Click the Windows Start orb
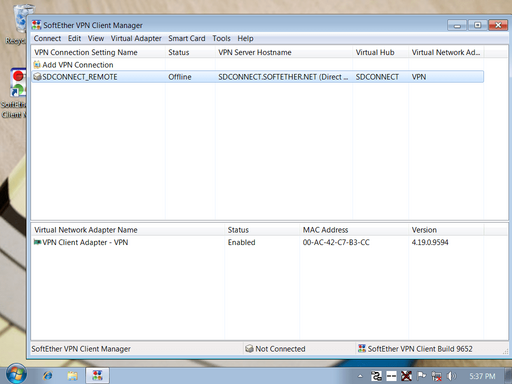The height and width of the screenshot is (384, 512). click(16, 375)
